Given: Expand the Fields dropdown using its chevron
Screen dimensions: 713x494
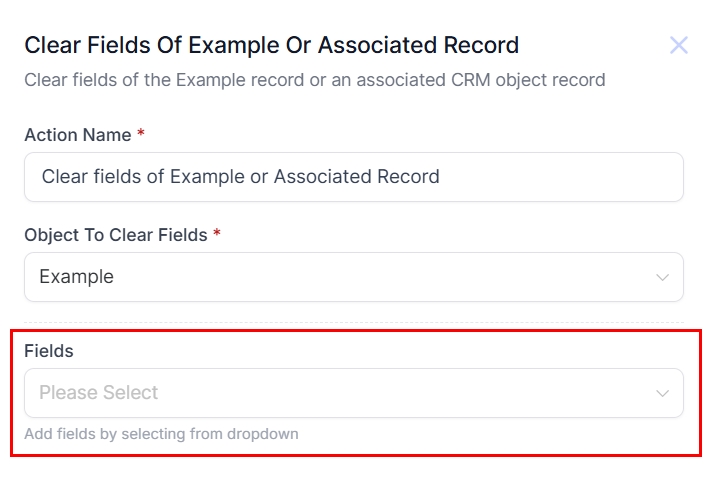Looking at the screenshot, I should click(x=662, y=393).
